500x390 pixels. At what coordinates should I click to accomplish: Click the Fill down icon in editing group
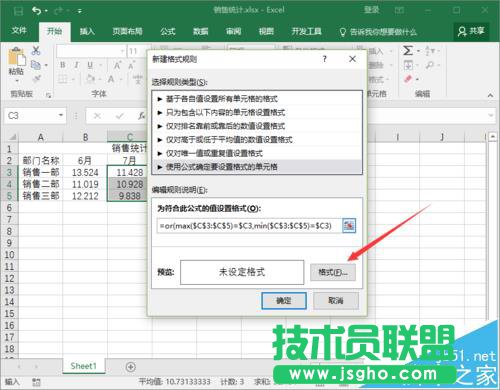point(408,65)
